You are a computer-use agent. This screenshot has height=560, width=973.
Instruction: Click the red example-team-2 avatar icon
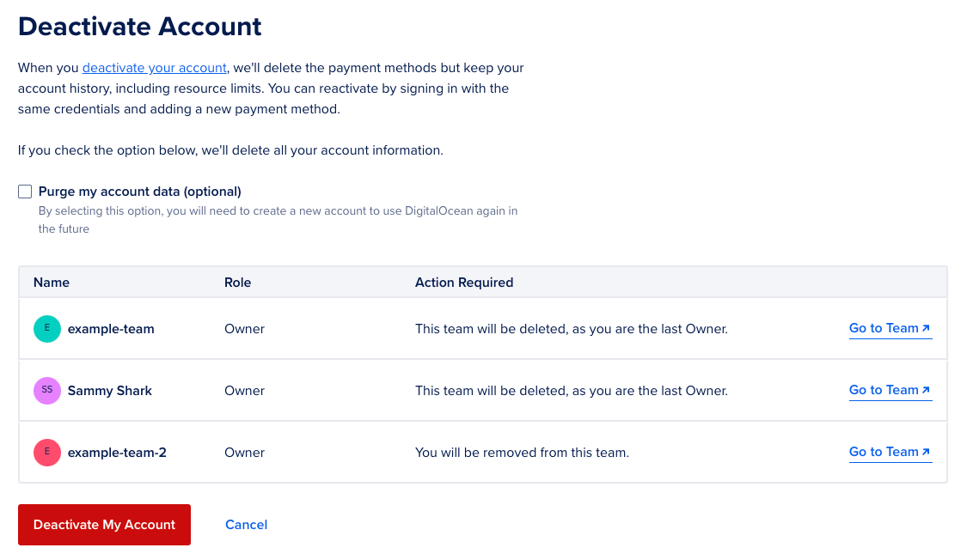click(47, 452)
